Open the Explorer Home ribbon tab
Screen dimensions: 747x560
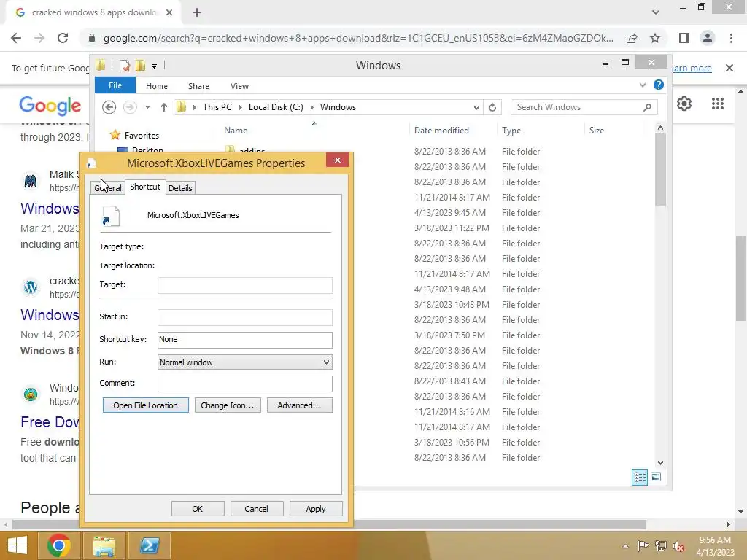157,86
